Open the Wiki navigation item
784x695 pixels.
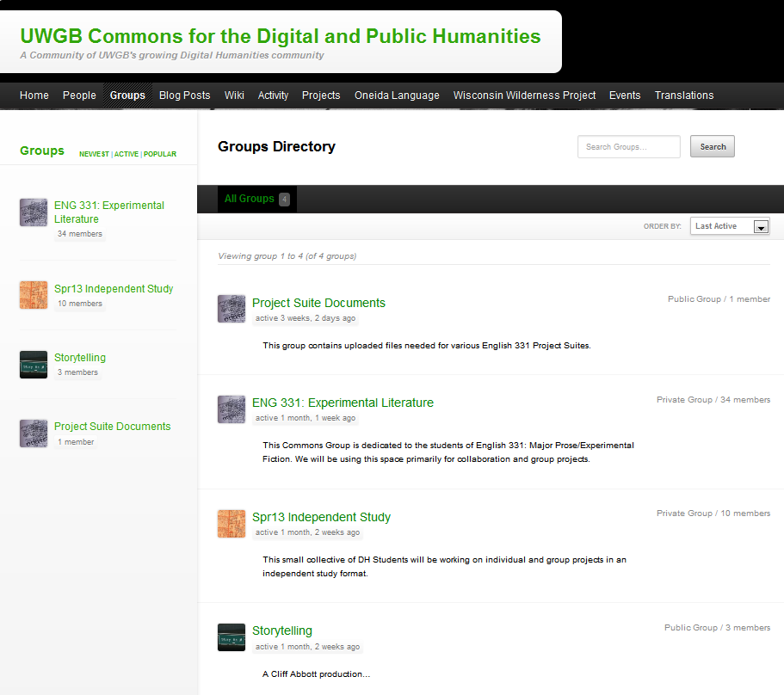pyautogui.click(x=234, y=95)
